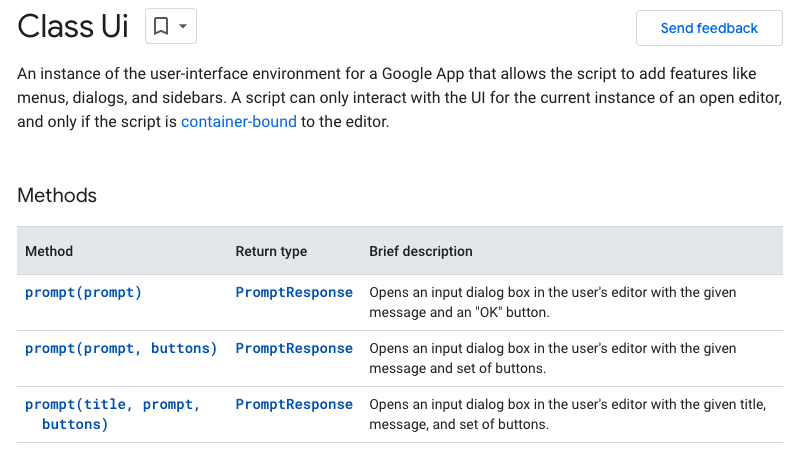Image resolution: width=801 pixels, height=460 pixels.
Task: Click the description ending "message and set of buttons"
Action: tap(552, 358)
